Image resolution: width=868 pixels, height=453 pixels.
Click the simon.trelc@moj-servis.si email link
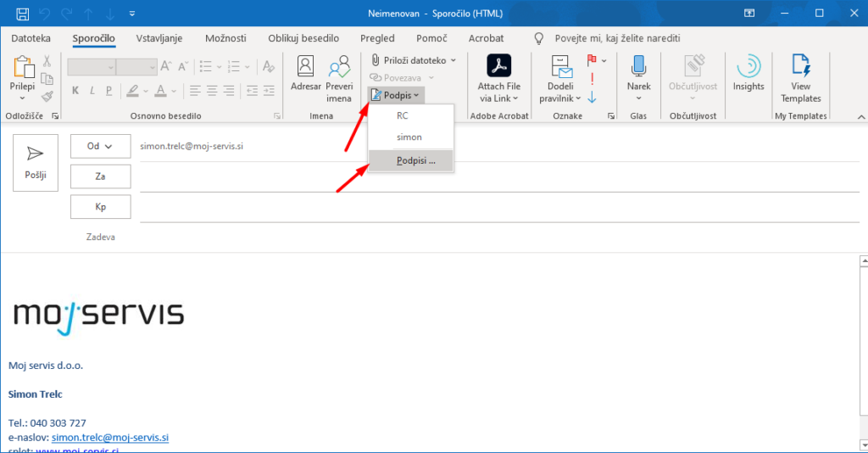[x=110, y=437]
